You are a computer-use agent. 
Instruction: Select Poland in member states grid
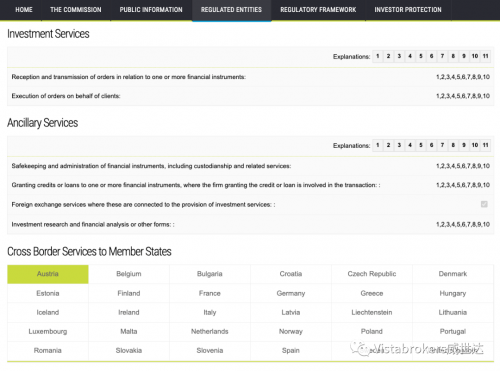coord(372,331)
